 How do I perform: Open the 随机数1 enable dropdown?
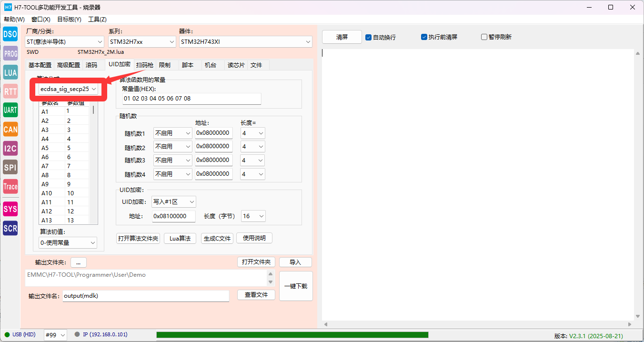click(172, 133)
